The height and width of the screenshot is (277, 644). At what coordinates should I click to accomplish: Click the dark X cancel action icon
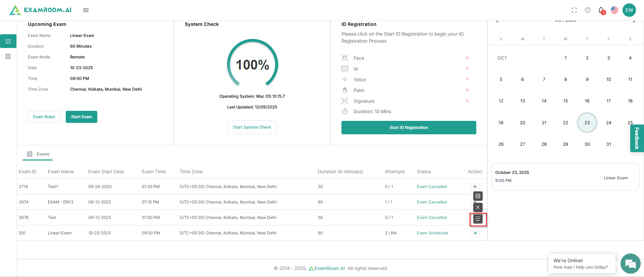tap(478, 207)
